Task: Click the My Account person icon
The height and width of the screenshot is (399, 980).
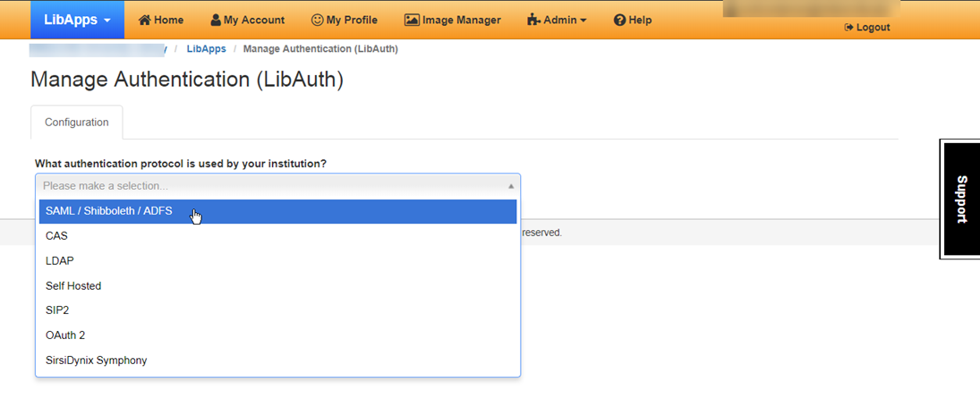Action: [216, 20]
